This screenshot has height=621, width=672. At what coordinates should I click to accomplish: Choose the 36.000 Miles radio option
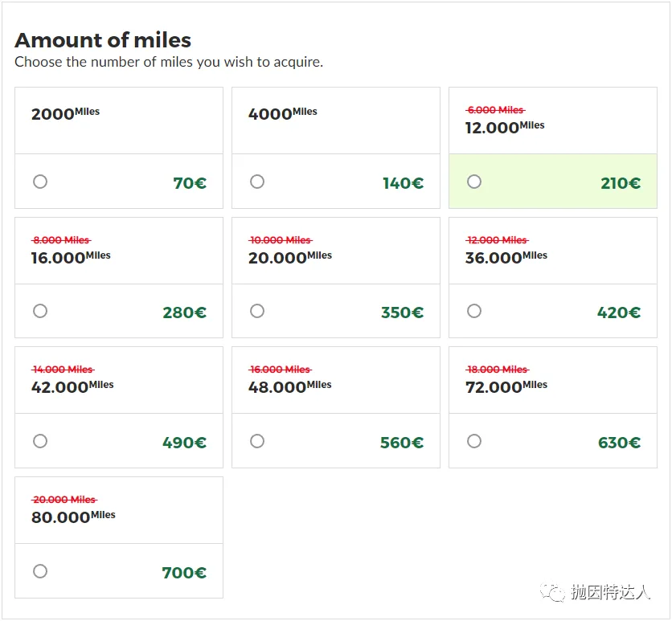point(474,311)
